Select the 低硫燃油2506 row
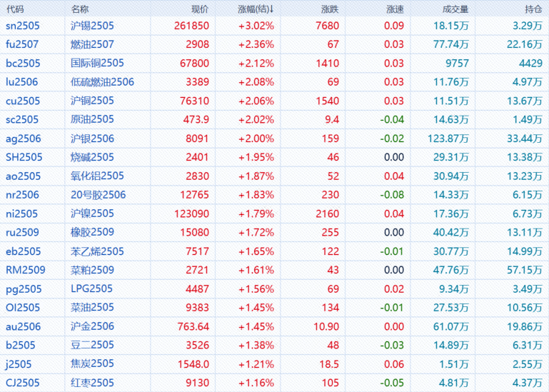This screenshot has height=392, width=549. click(x=103, y=82)
